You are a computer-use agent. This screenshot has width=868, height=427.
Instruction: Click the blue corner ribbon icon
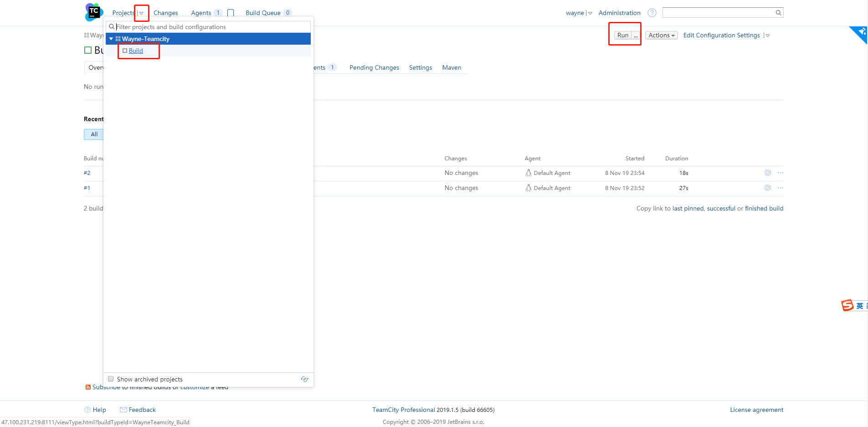coord(859,34)
